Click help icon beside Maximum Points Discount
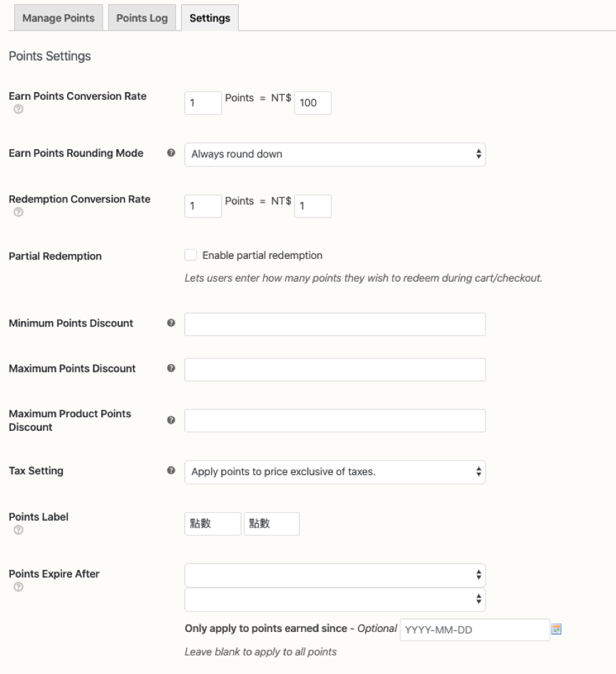The width and height of the screenshot is (616, 674). pos(171,369)
